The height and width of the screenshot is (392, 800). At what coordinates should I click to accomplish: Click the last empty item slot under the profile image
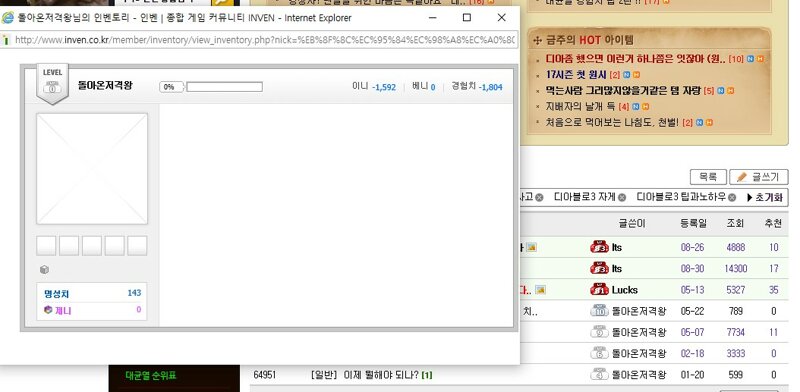137,246
